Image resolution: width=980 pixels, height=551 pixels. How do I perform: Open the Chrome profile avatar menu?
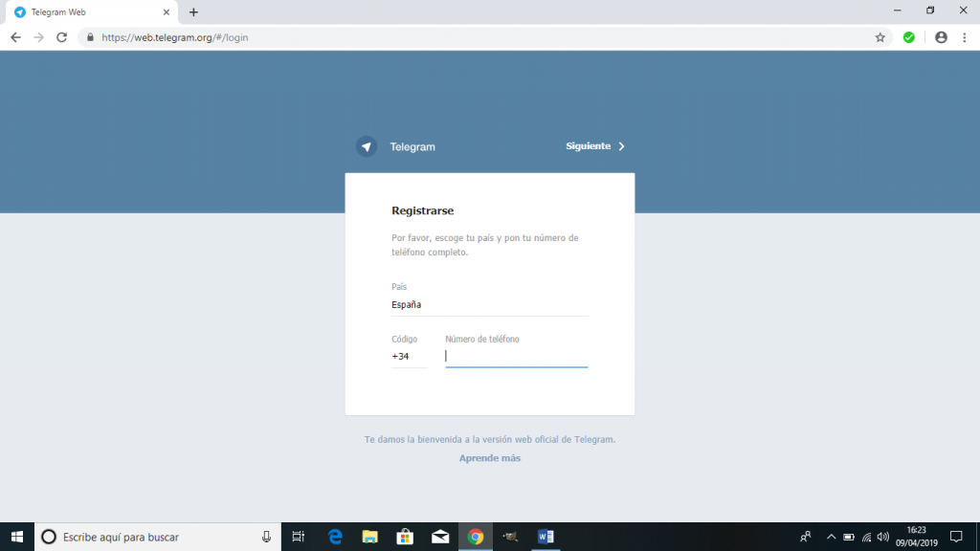pyautogui.click(x=941, y=37)
